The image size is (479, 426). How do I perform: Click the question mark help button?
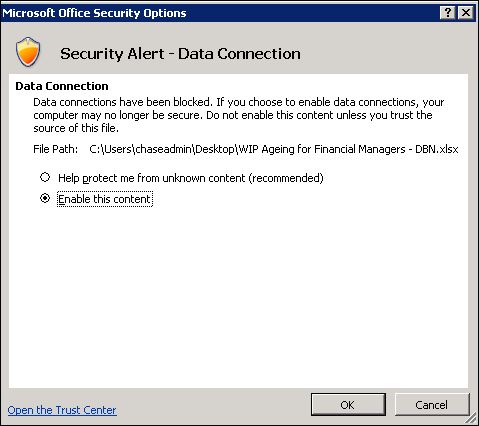tap(448, 13)
